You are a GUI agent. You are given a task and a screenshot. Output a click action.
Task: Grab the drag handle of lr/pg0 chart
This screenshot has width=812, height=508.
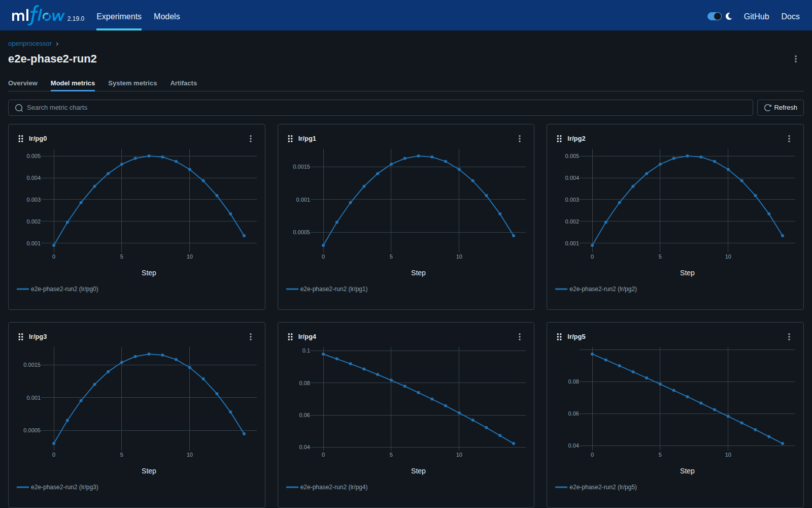(x=21, y=139)
